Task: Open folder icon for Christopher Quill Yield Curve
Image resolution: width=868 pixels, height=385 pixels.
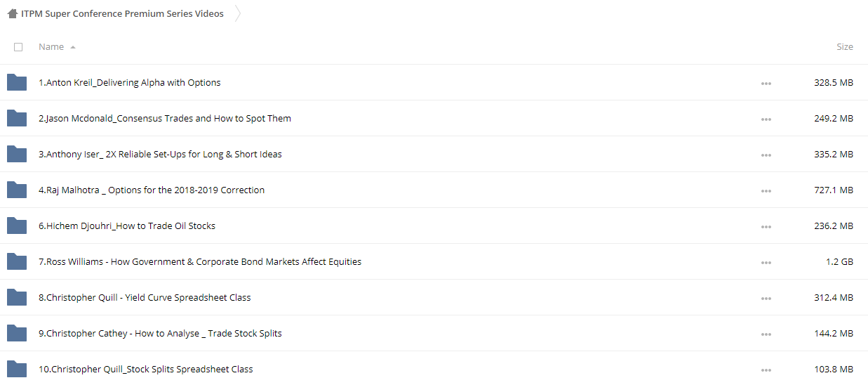Action: [17, 297]
